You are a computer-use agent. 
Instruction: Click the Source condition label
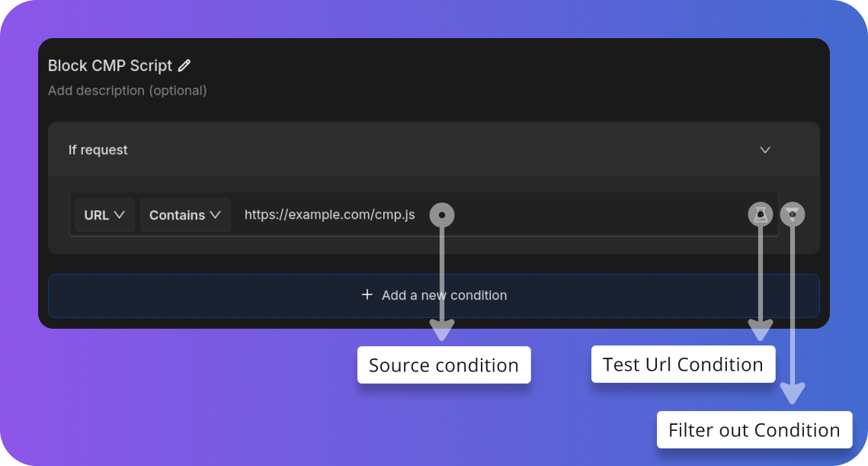click(x=444, y=365)
